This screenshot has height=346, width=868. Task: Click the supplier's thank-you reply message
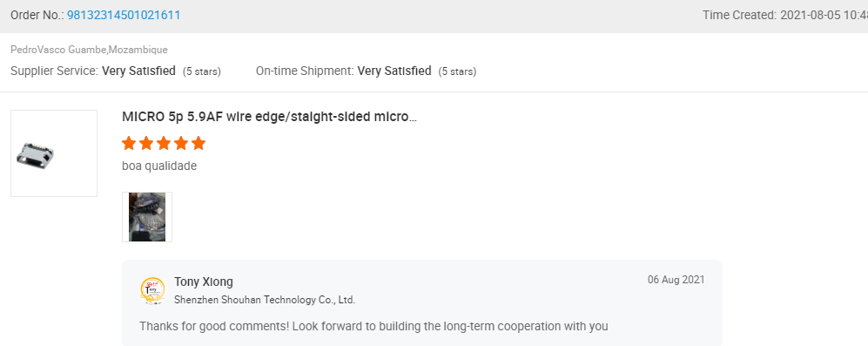point(373,326)
